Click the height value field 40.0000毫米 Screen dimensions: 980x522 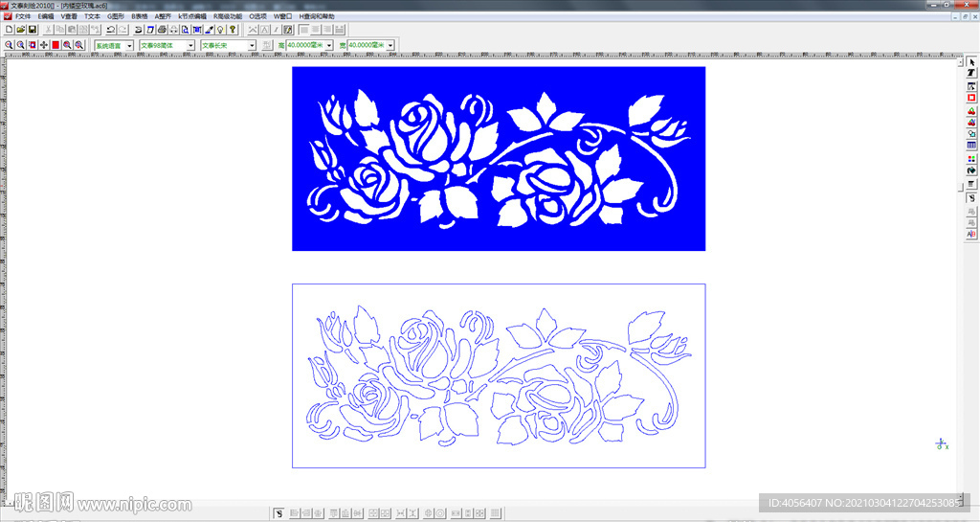(305, 45)
